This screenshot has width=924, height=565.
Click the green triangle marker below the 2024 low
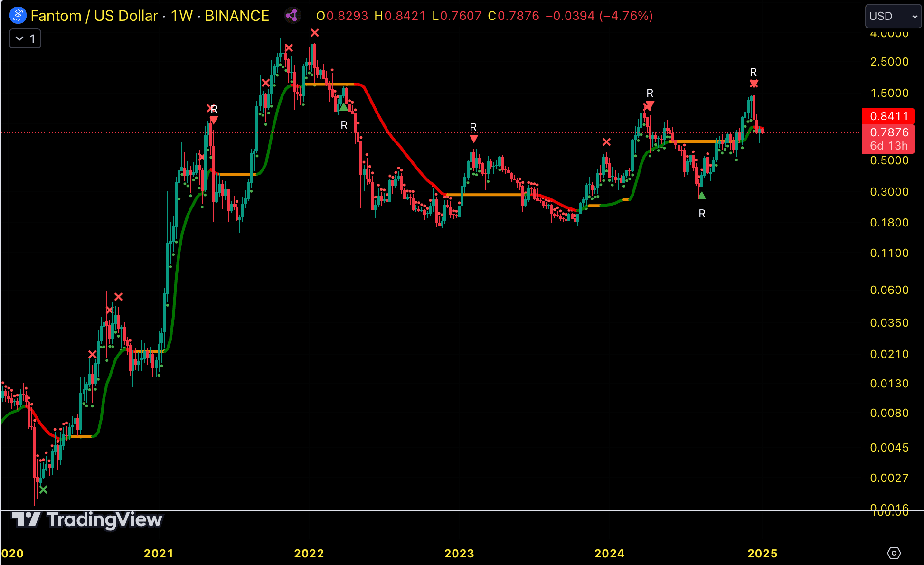click(x=702, y=195)
